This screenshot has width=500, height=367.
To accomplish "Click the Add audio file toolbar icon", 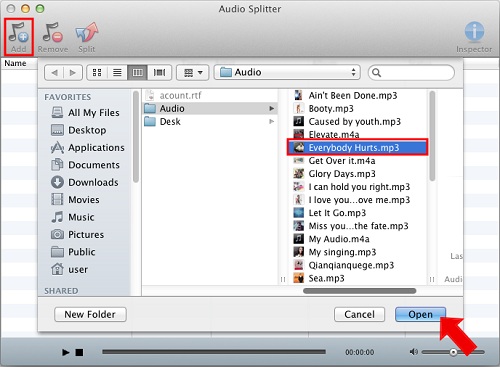I will click(19, 37).
